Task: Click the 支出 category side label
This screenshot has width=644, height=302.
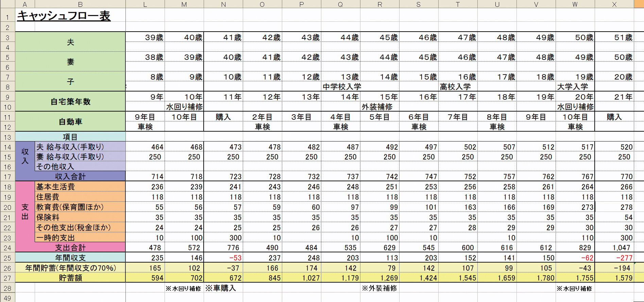Action: pos(25,212)
